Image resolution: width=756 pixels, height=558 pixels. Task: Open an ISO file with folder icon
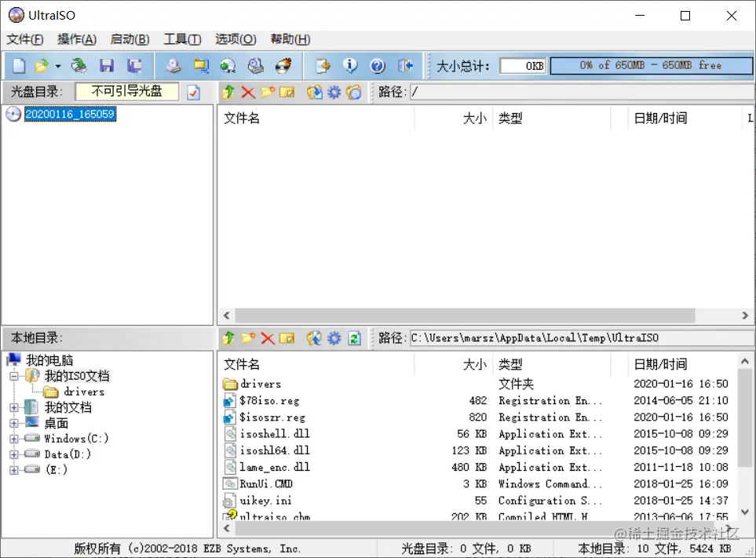click(x=42, y=66)
